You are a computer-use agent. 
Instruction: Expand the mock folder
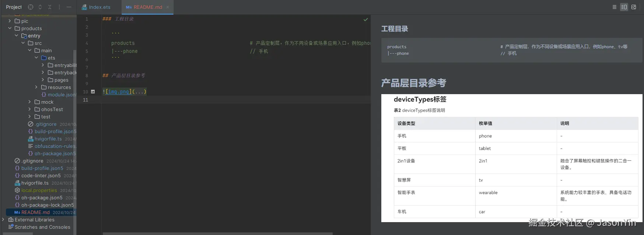point(29,102)
